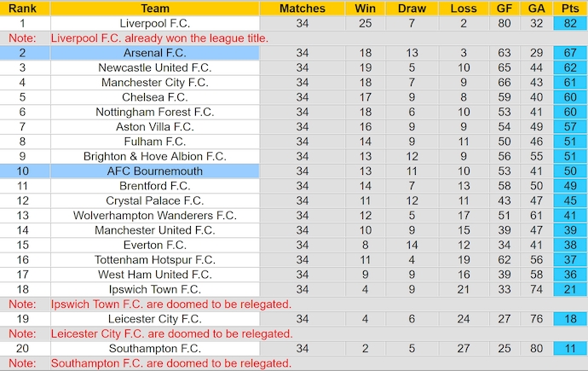Select Tottenham Hotspur F.C. team name
Screen dimensions: 588x371
tap(155, 259)
